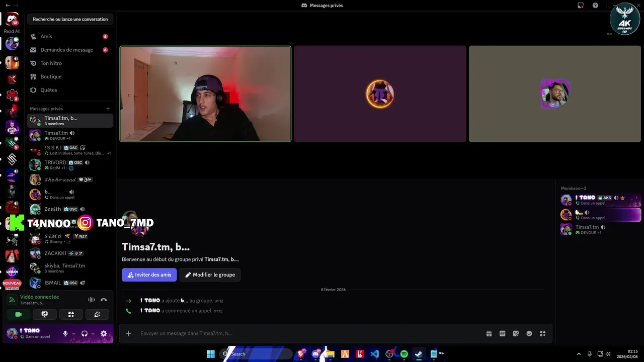This screenshot has width=644, height=362.
Task: Open the GIF picker
Action: pos(502,333)
